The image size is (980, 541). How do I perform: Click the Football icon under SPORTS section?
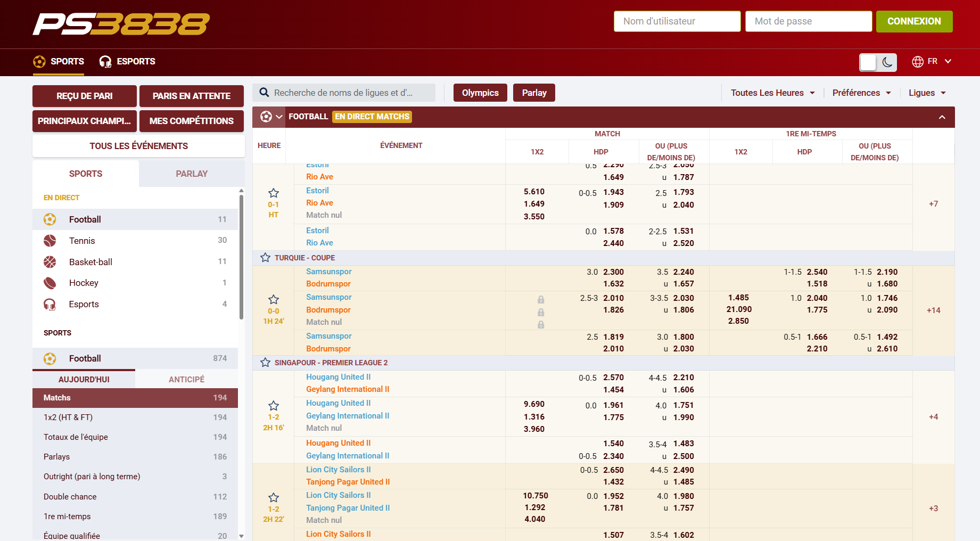50,358
